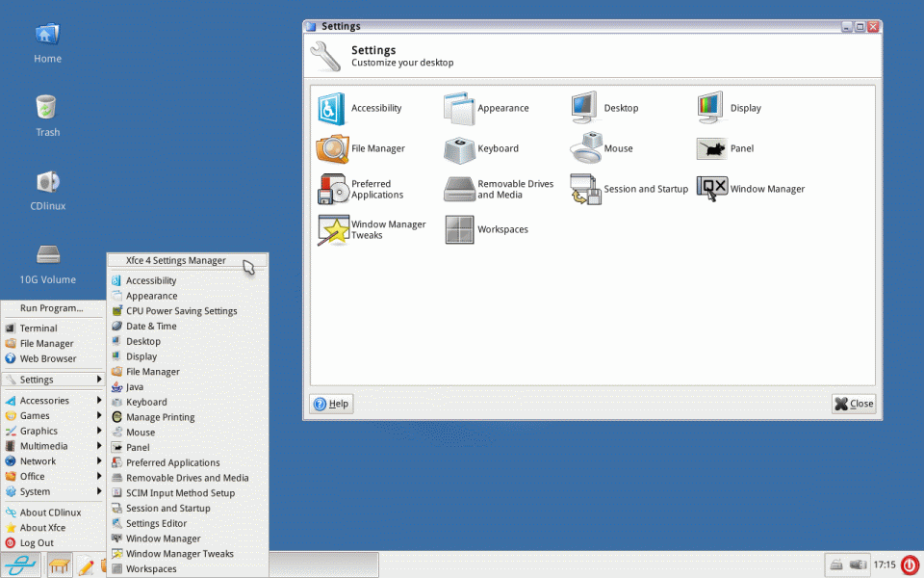Open About Xfce from main menu
The image size is (924, 578).
(53, 529)
